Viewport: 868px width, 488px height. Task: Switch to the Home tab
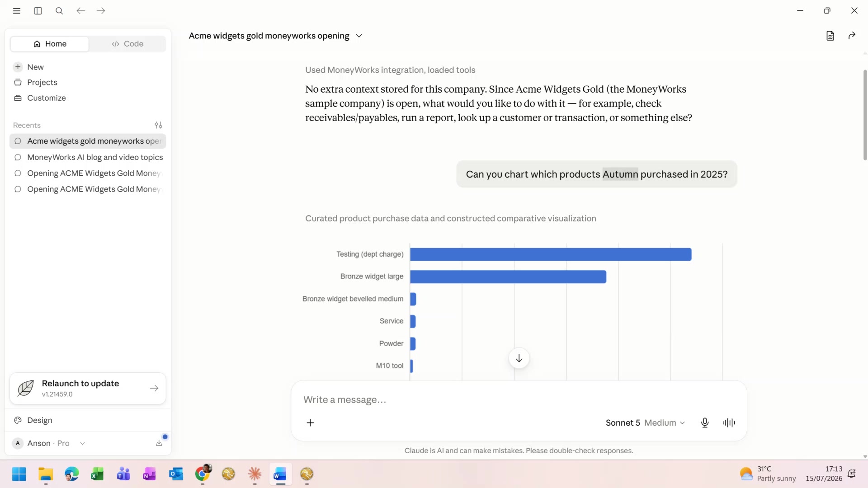click(x=50, y=44)
